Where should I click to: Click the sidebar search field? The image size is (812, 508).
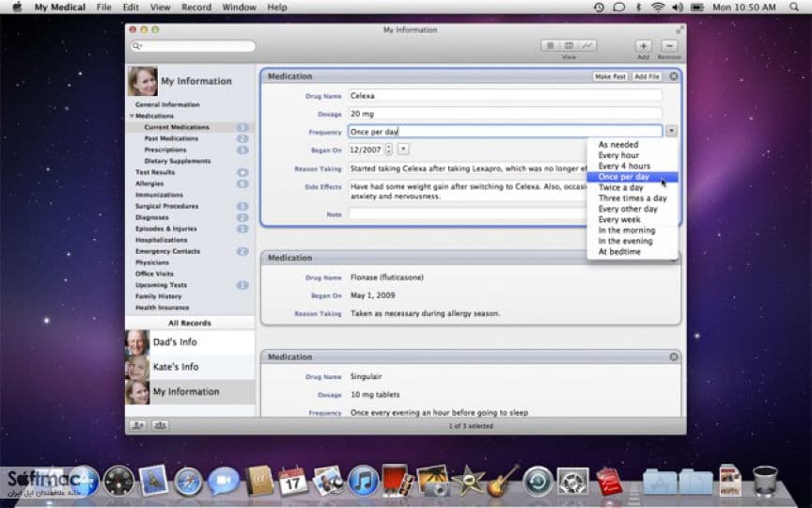coord(193,46)
